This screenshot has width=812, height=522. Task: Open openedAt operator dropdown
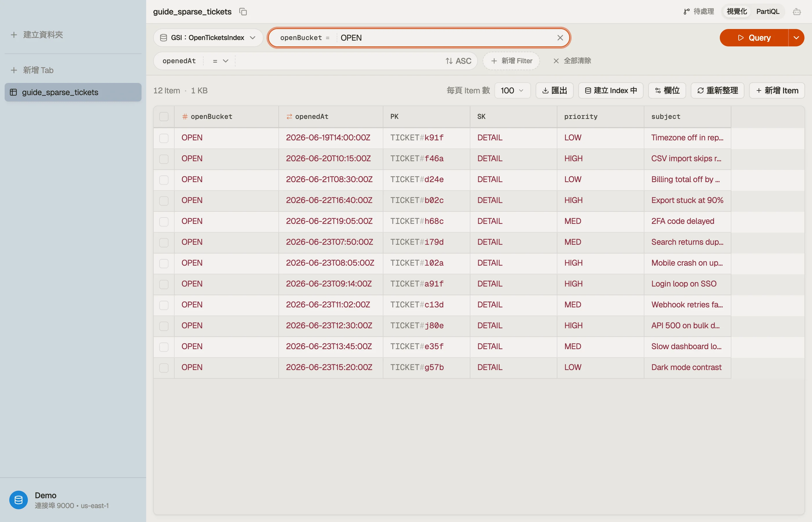tap(220, 61)
